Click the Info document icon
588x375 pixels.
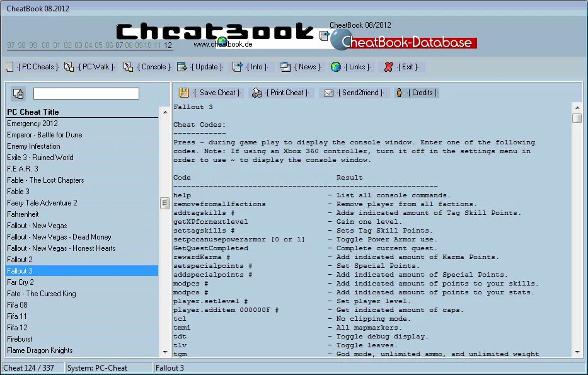[238, 67]
